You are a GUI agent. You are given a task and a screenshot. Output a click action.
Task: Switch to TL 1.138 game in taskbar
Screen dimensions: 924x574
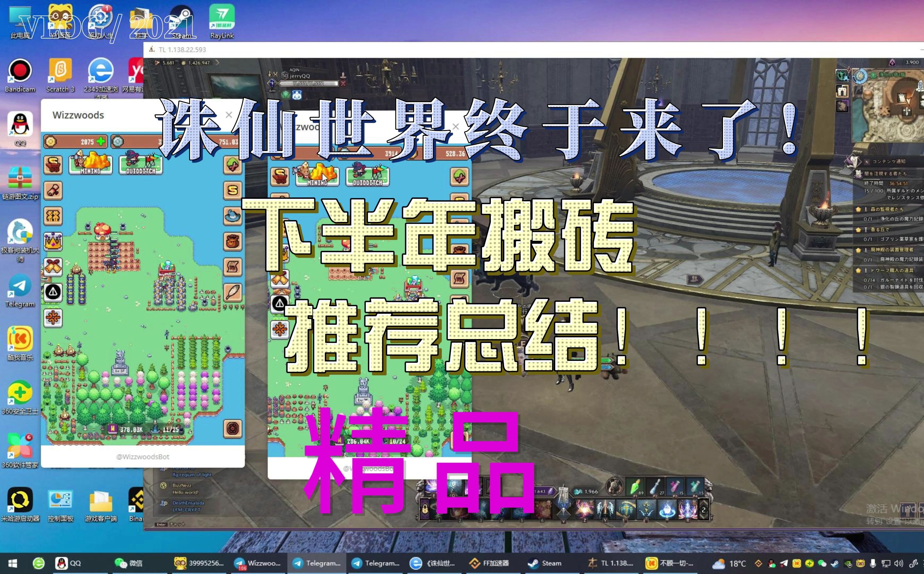coord(611,563)
